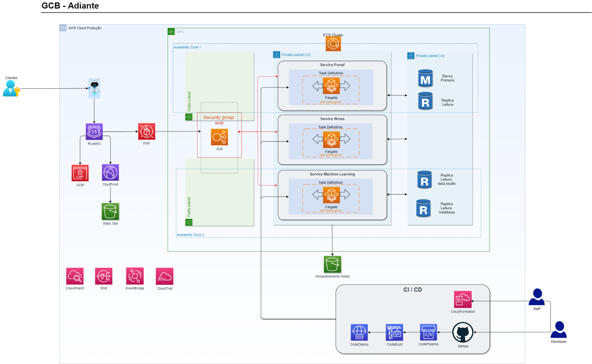The image size is (592, 364).
Task: Select the robot icon below Clientes arrow
Action: coord(94,88)
